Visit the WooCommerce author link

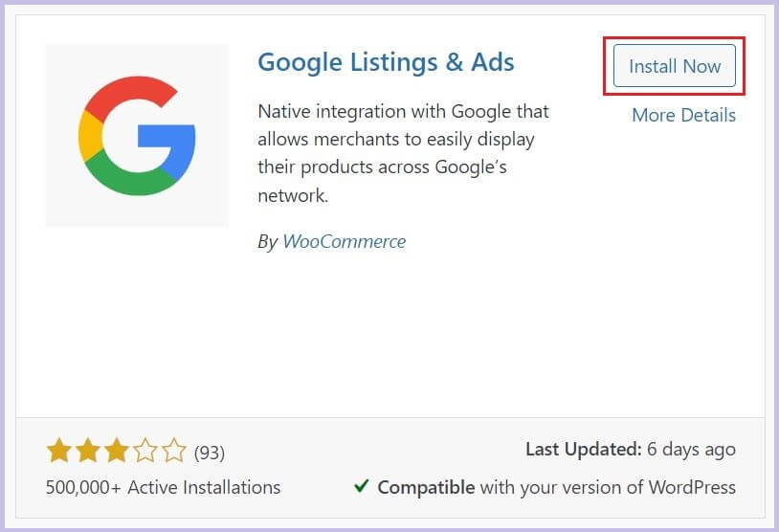345,241
